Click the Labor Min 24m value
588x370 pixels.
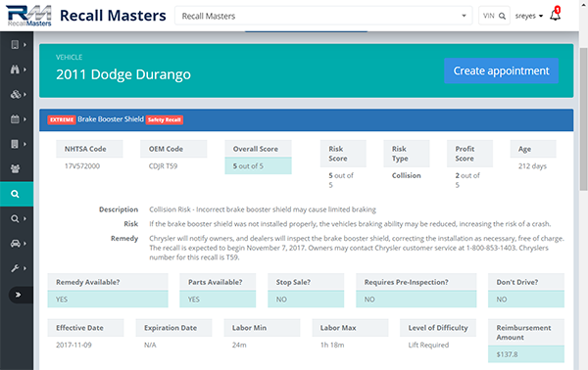click(239, 345)
